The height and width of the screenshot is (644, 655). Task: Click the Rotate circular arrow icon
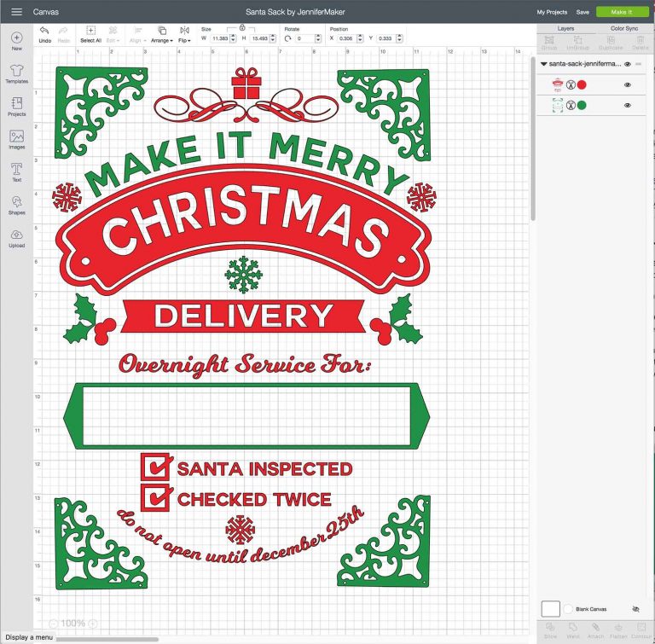tap(287, 38)
